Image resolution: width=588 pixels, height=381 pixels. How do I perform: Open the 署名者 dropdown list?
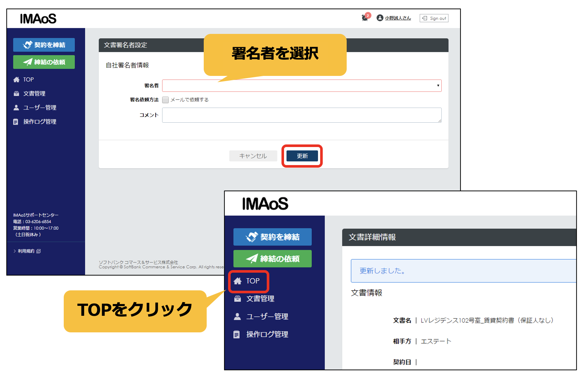[301, 85]
